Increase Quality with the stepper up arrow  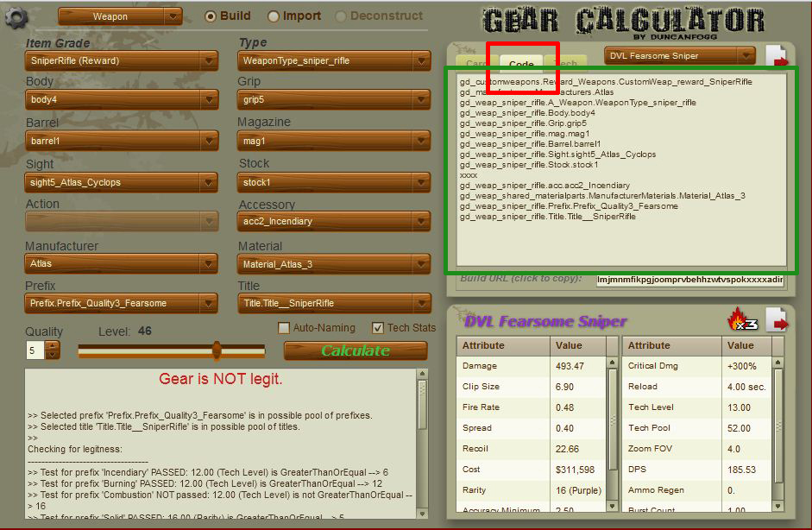[52, 345]
